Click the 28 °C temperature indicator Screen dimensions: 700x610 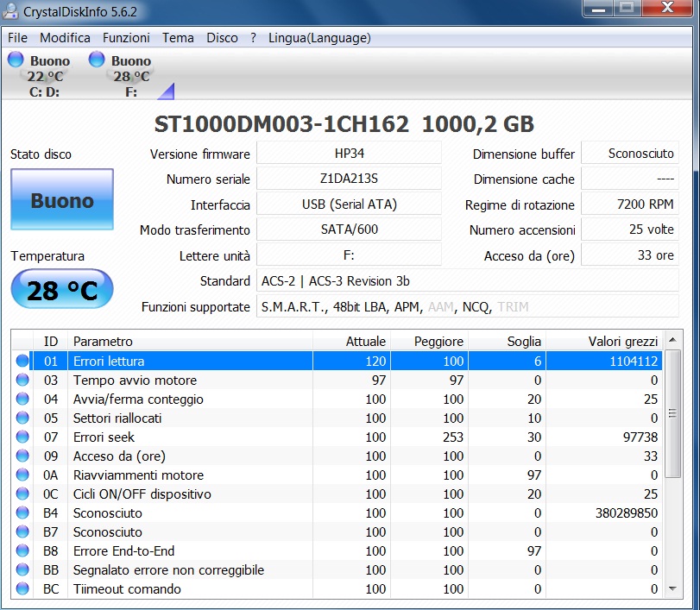coord(62,289)
